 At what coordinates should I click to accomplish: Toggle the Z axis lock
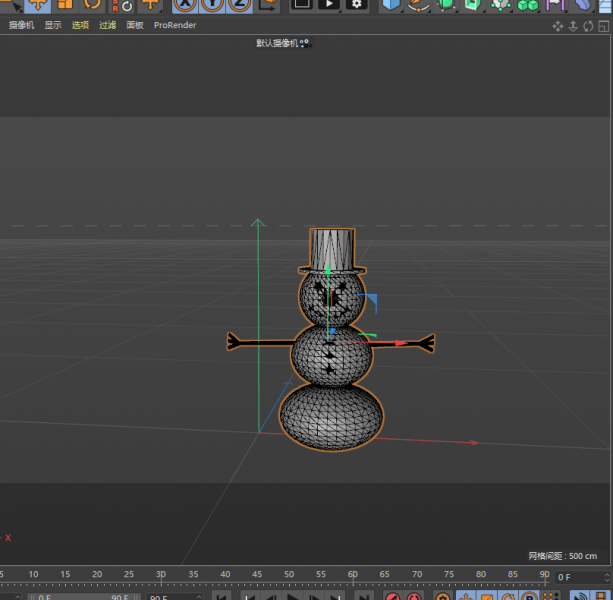click(x=239, y=5)
